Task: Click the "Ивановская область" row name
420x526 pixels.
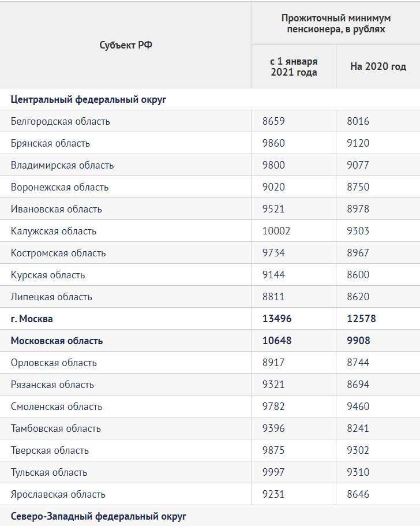Action: 56,209
